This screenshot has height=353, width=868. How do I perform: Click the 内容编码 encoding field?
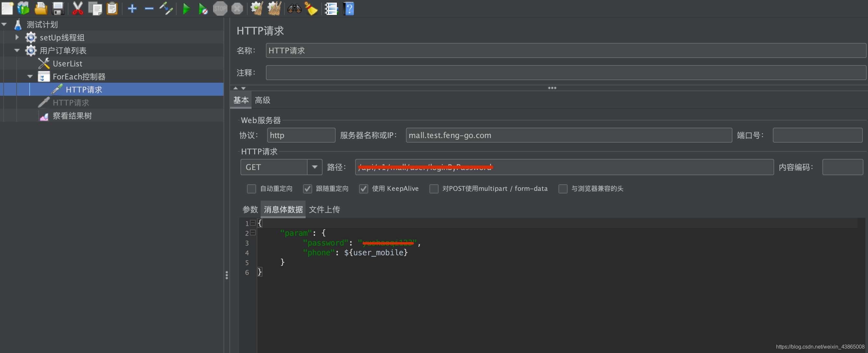pos(842,167)
